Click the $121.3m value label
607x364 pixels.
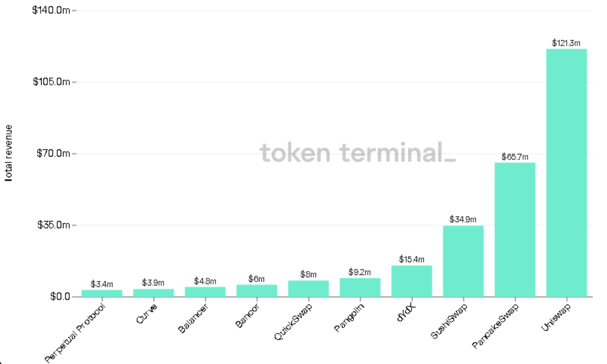566,43
